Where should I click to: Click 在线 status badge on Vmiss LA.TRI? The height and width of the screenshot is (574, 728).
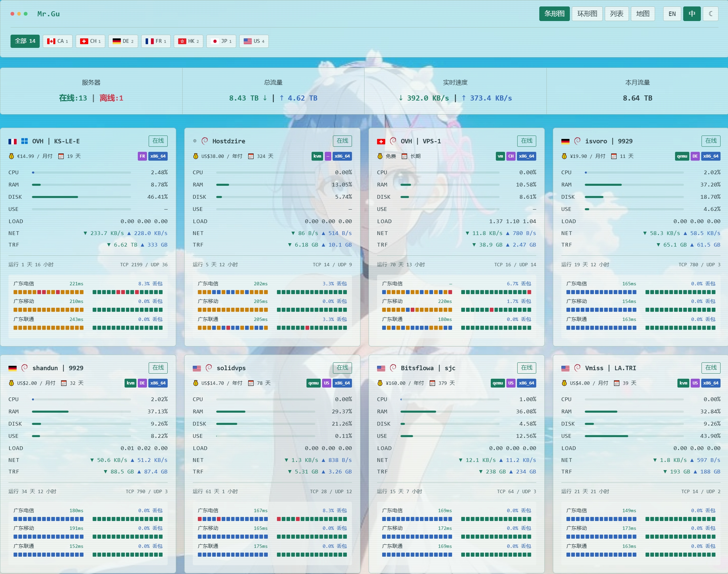pos(711,368)
